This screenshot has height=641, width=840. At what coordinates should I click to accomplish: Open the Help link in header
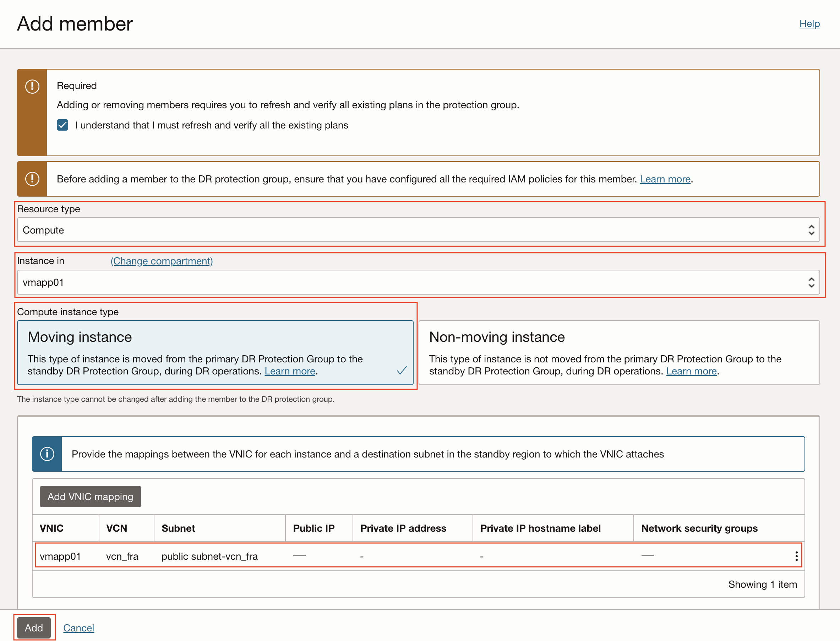[x=809, y=24]
